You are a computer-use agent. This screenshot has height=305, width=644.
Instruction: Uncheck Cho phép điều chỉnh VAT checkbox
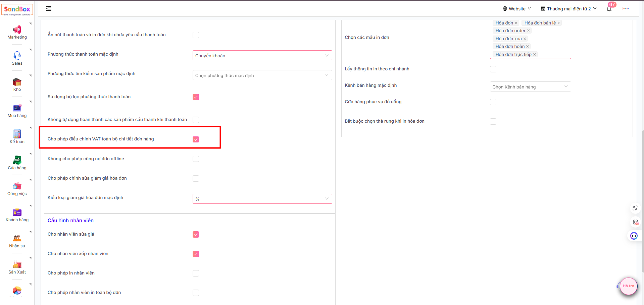(196, 139)
